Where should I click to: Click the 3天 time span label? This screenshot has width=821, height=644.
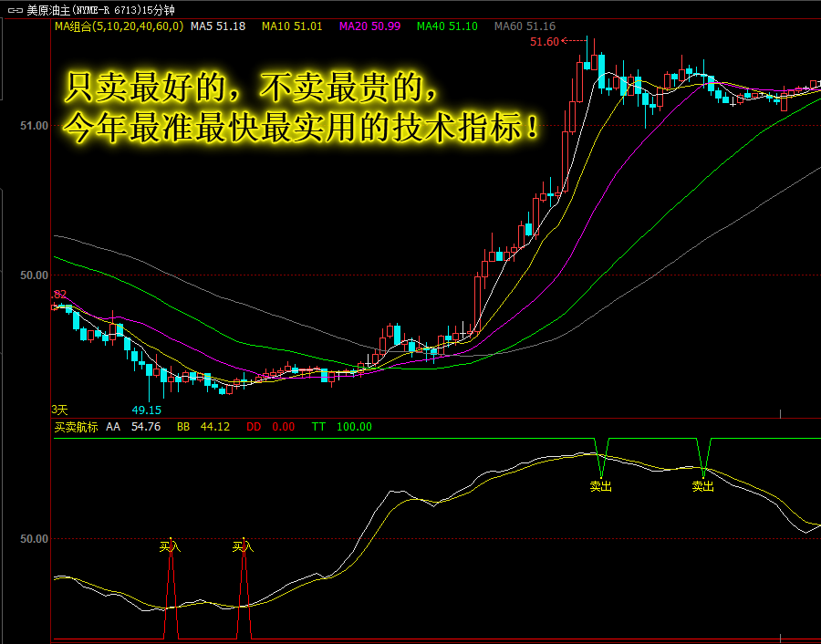pyautogui.click(x=60, y=410)
